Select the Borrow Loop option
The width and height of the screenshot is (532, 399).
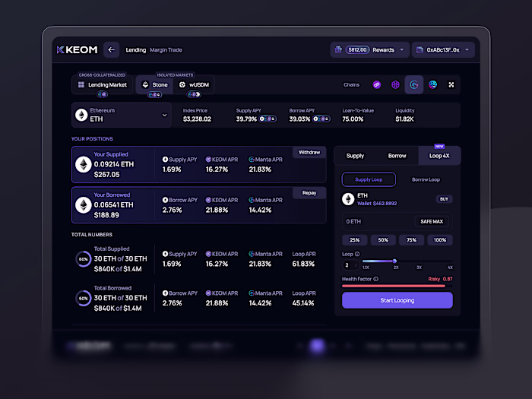[x=426, y=179]
